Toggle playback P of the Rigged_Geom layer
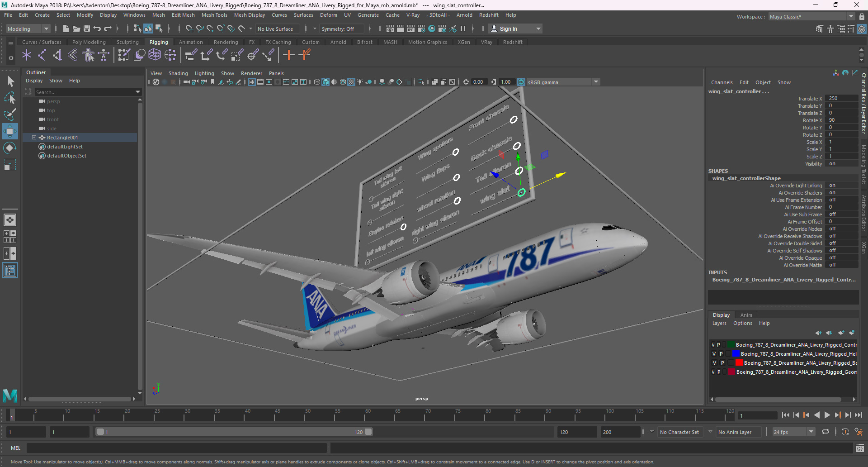The height and width of the screenshot is (467, 868). pos(719,372)
